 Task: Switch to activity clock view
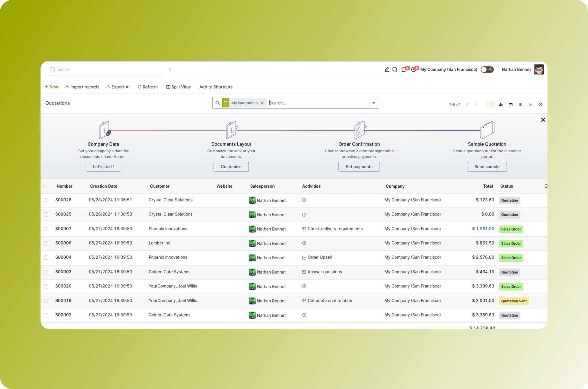540,104
